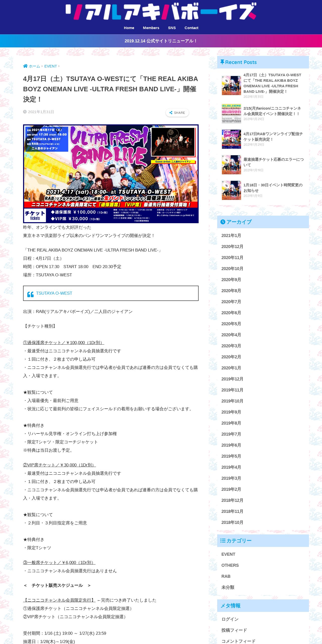This screenshot has height=644, width=322.
Task: Click the 2019.12.14 site renewal notice bar
Action: click(x=161, y=41)
